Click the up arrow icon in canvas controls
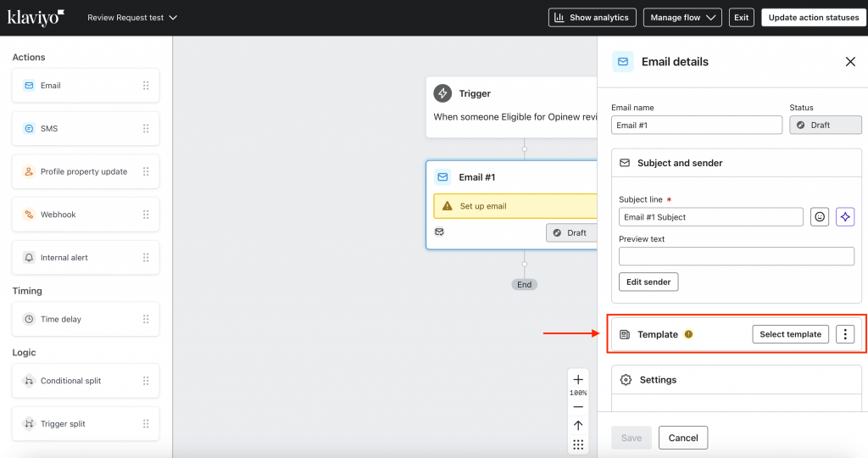Screen dimensions: 868x458 pos(578,425)
